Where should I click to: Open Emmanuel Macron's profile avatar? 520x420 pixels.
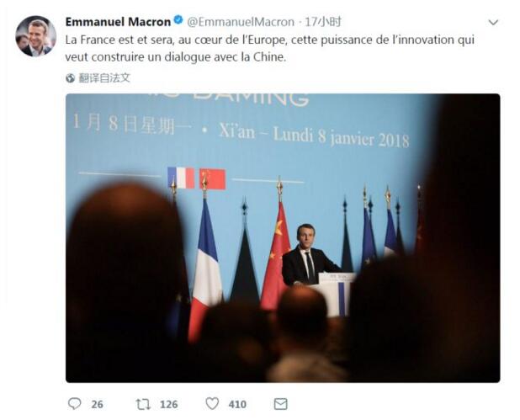pos(36,36)
